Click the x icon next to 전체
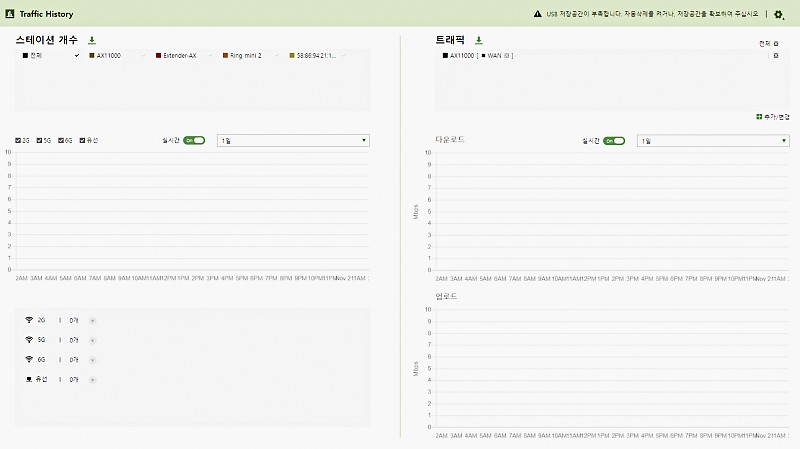The image size is (800, 449). pos(776,44)
